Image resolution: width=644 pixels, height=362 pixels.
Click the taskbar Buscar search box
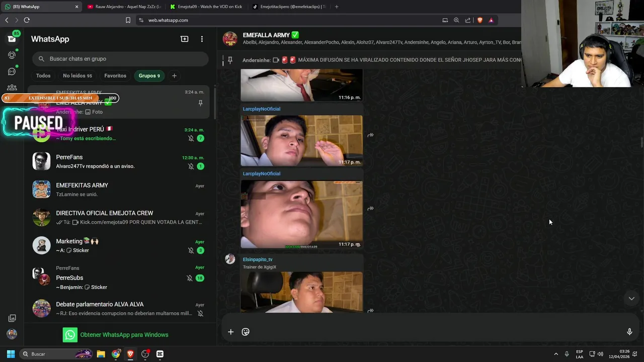click(x=57, y=354)
